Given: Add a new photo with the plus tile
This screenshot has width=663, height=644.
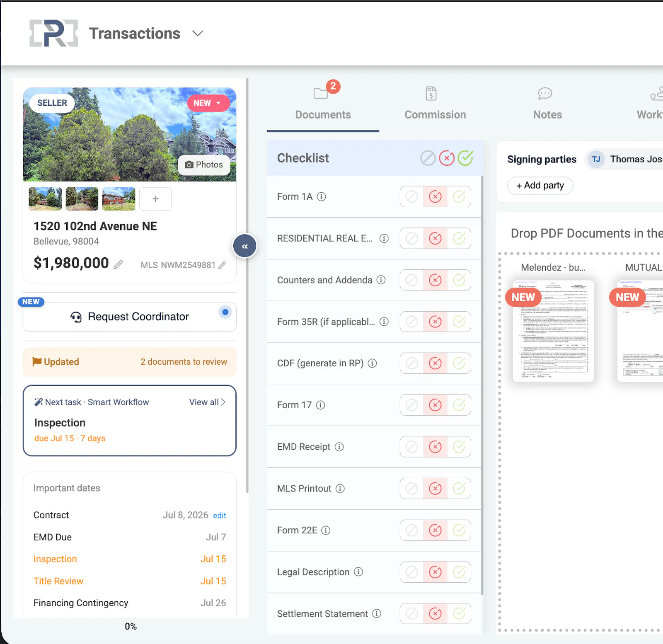Looking at the screenshot, I should (x=155, y=199).
